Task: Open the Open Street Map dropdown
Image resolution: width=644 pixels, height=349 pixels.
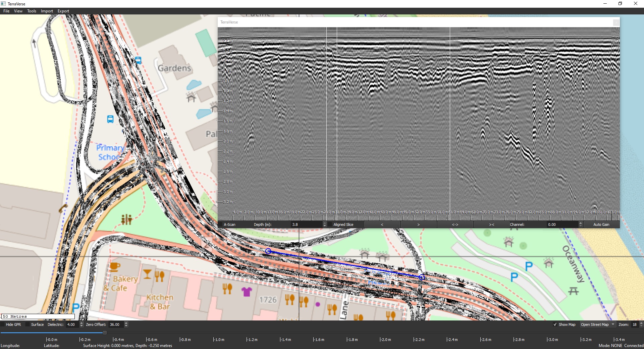Action: point(598,325)
